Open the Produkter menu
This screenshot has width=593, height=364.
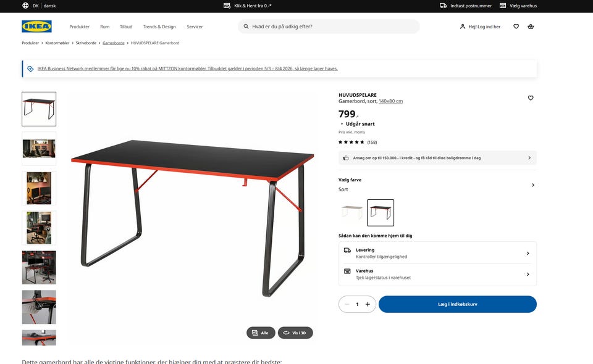click(x=80, y=27)
